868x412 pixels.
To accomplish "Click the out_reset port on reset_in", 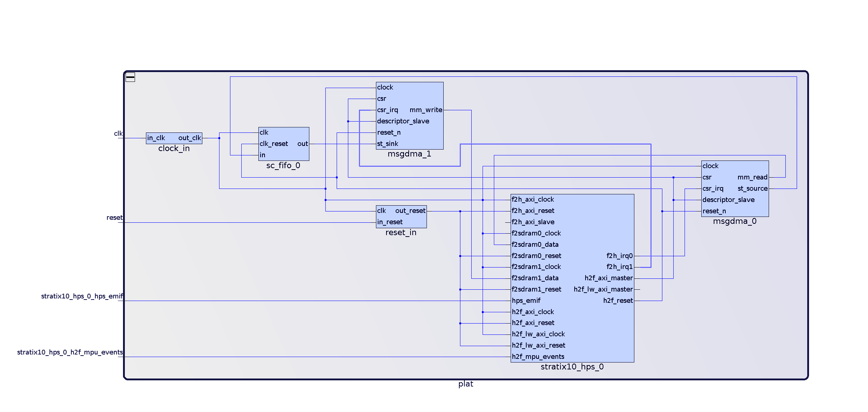I will [x=410, y=211].
